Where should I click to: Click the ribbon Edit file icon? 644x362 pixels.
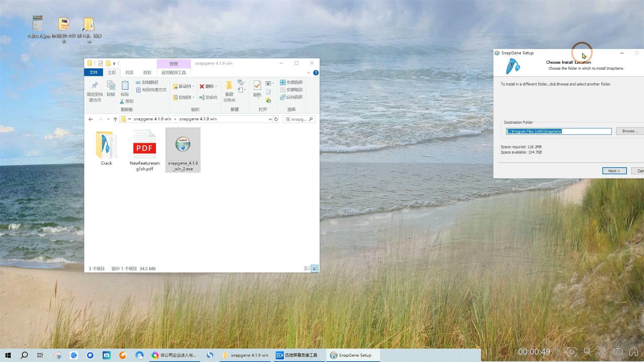(x=268, y=92)
